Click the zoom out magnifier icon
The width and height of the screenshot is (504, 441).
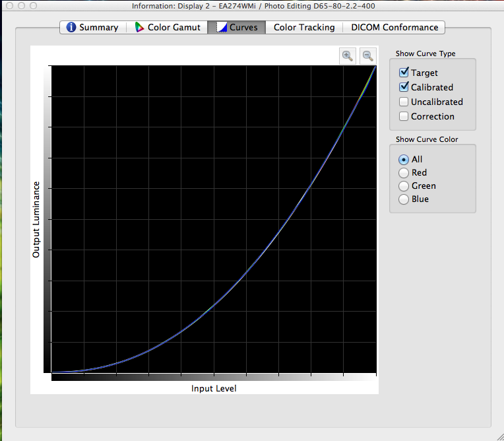pos(367,56)
